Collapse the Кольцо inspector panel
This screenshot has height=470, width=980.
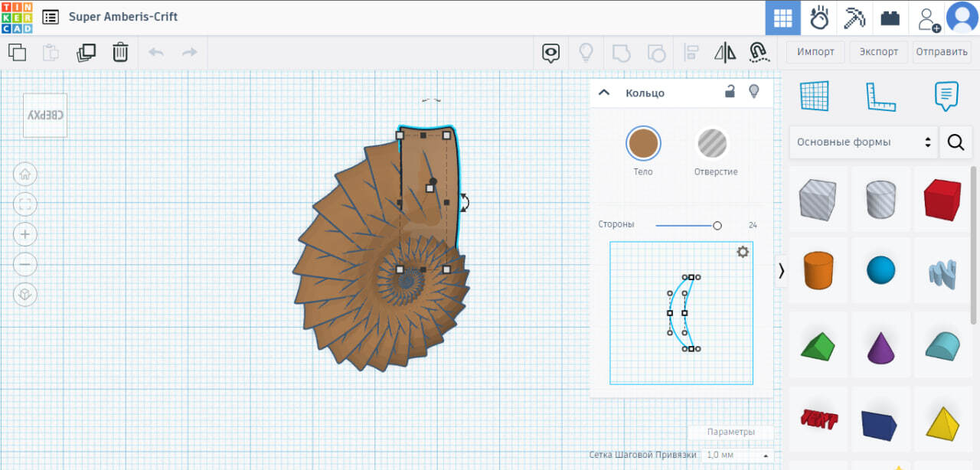(x=604, y=93)
